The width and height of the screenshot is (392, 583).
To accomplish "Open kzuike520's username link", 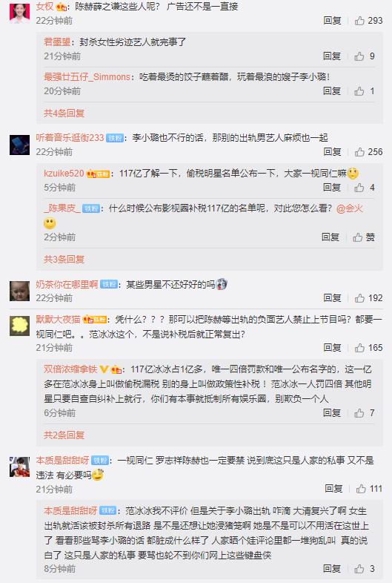I will pos(64,174).
